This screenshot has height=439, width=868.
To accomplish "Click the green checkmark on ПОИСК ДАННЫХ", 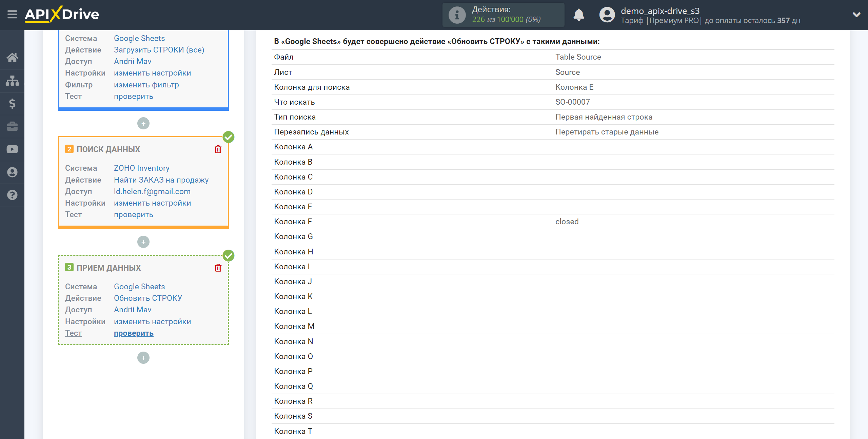I will [229, 137].
